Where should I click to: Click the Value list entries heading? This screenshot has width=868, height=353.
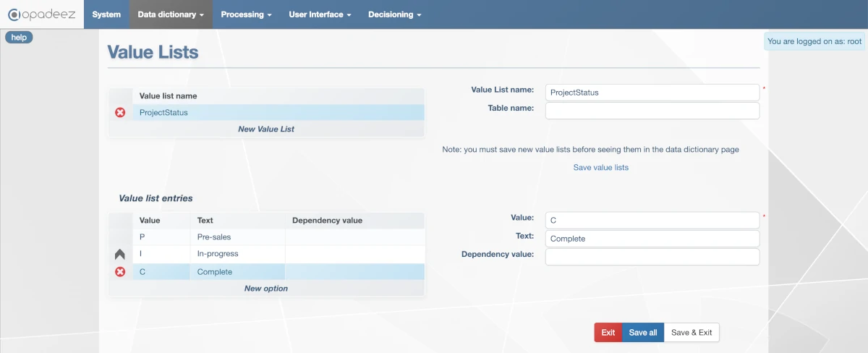tap(156, 197)
